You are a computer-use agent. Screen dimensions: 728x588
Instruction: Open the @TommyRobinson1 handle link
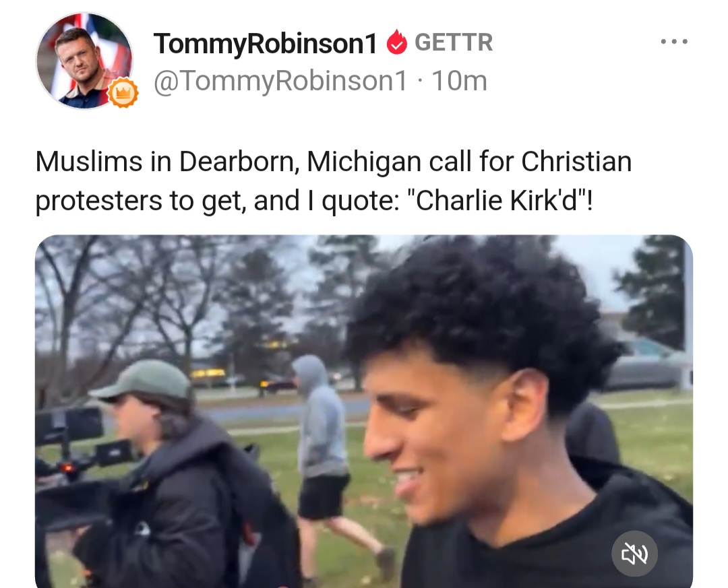tap(280, 81)
